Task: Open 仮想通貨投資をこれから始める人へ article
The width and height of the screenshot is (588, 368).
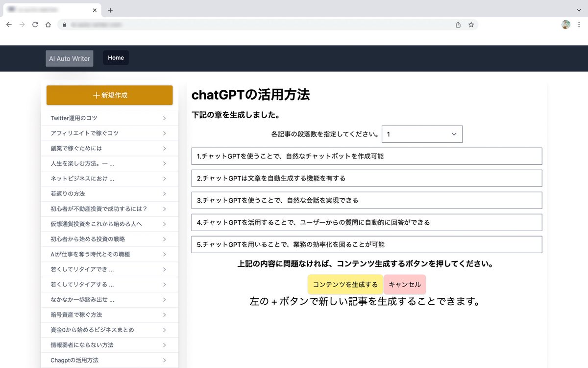Action: point(110,224)
